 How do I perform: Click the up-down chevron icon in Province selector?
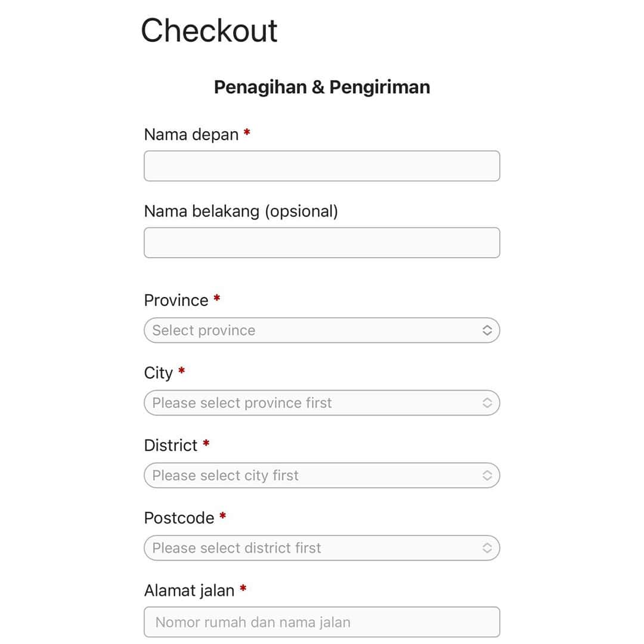point(487,330)
